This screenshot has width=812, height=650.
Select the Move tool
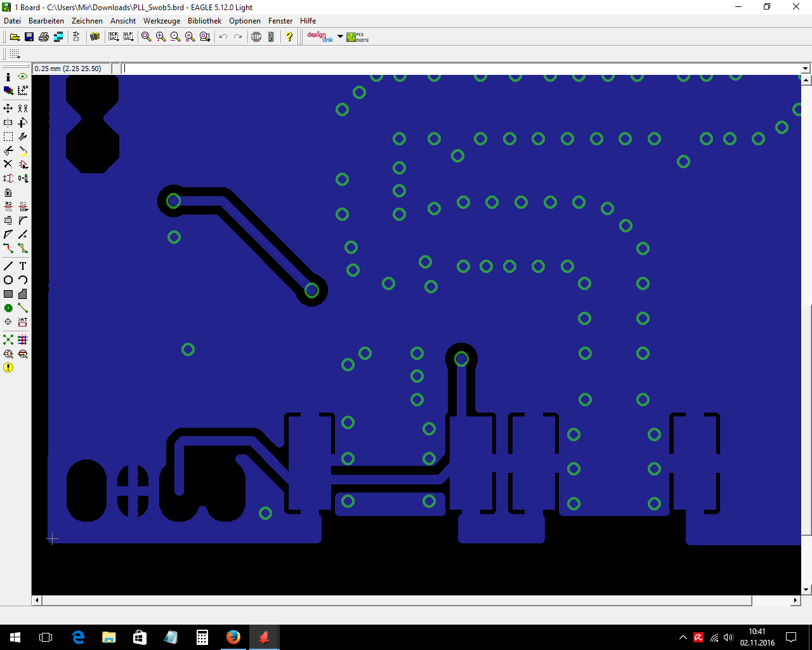pos(8,109)
